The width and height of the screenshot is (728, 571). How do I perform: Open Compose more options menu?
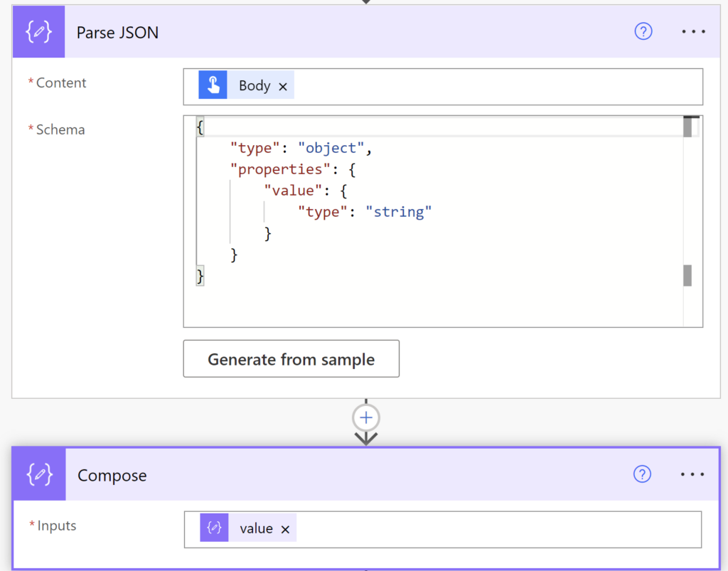(x=692, y=474)
